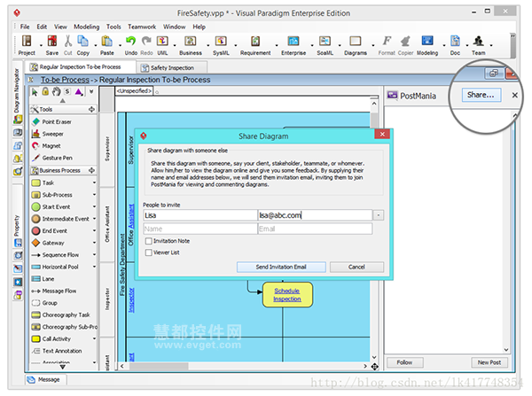Expand the Call Activity dropdown arrow
The width and height of the screenshot is (532, 396).
94,338
